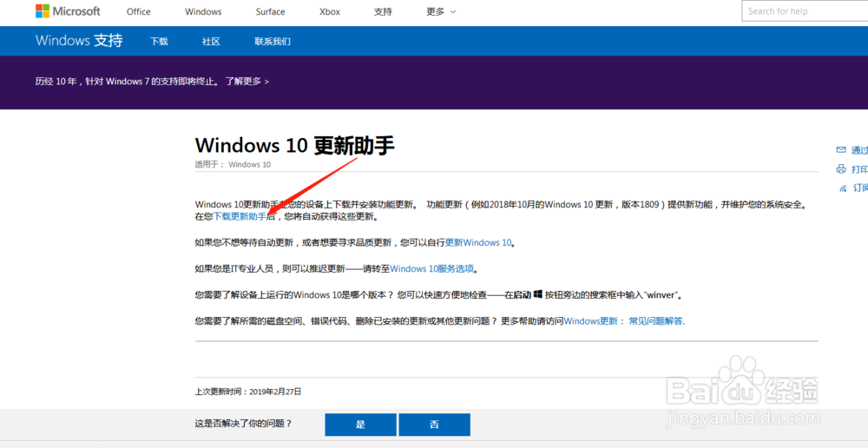Click the 适用于： Windows 10 text
The image size is (868, 448).
coord(233,164)
